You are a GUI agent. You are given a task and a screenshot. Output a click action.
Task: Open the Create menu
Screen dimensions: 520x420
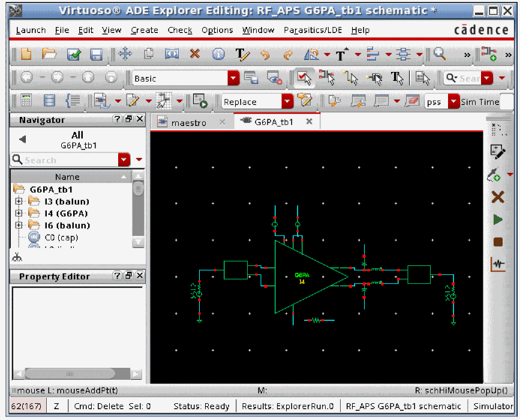click(144, 30)
